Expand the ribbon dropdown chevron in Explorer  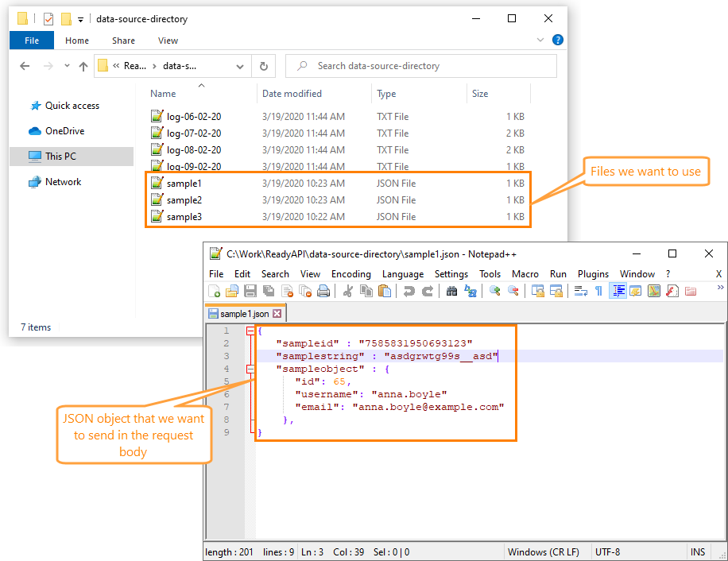point(540,38)
